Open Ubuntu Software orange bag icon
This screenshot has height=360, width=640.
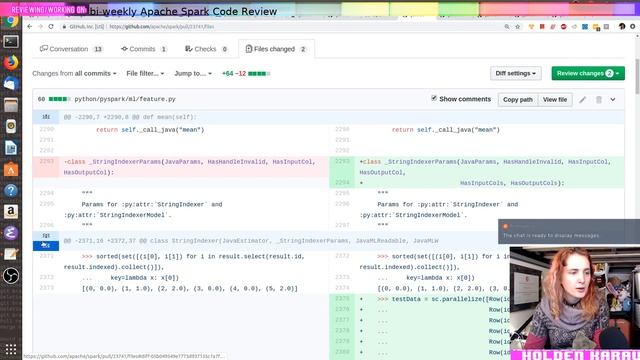tap(11, 169)
